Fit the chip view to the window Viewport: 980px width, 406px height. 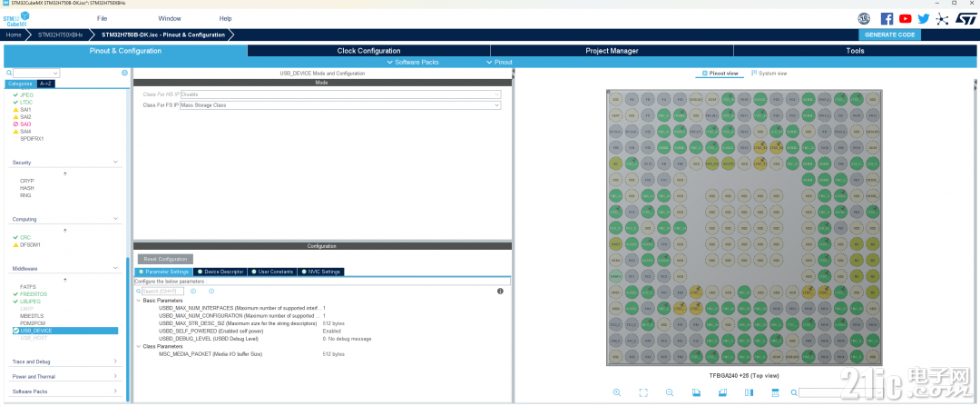[643, 392]
